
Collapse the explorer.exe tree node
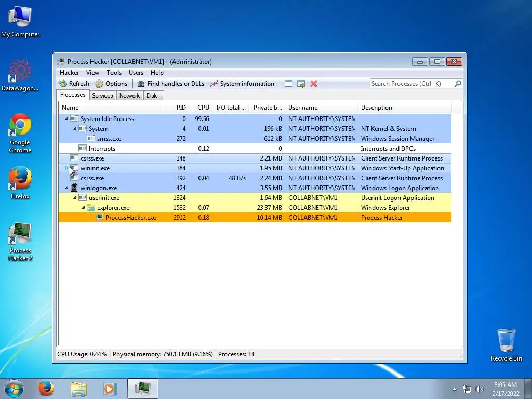(83, 207)
